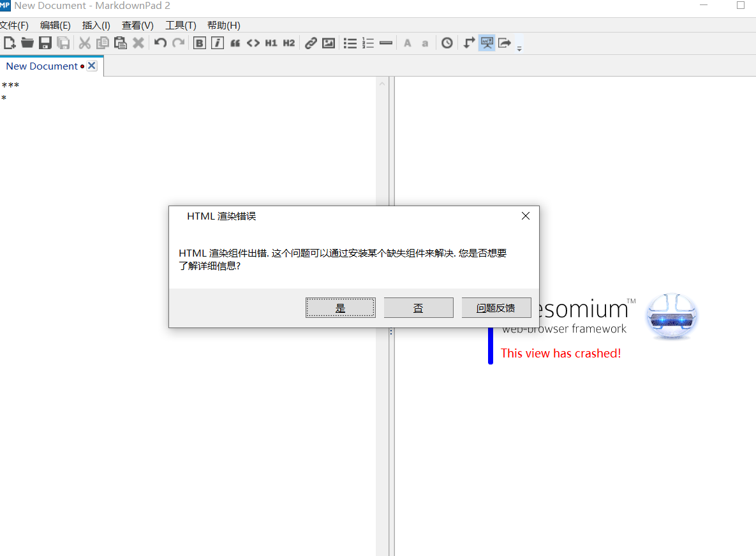Insert a horizontal rule from the toolbar
This screenshot has height=556, width=756.
click(385, 43)
